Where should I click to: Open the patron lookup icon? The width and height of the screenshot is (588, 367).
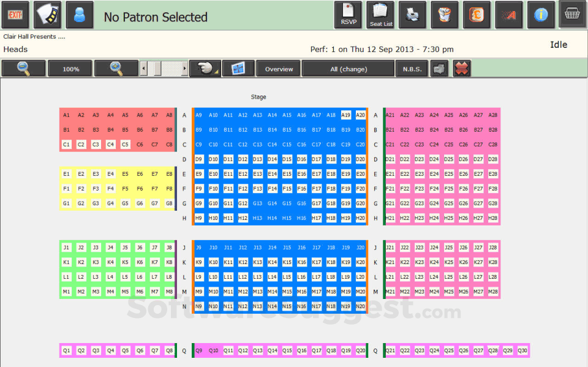click(x=80, y=15)
